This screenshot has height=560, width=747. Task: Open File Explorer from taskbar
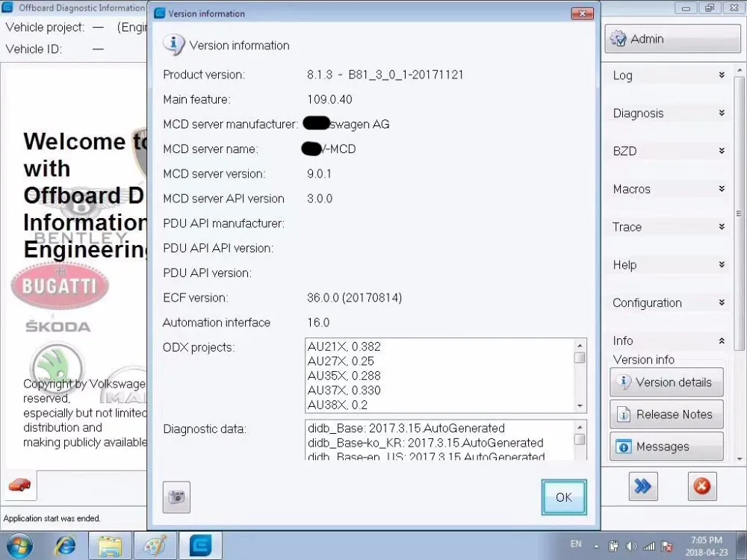pyautogui.click(x=110, y=547)
